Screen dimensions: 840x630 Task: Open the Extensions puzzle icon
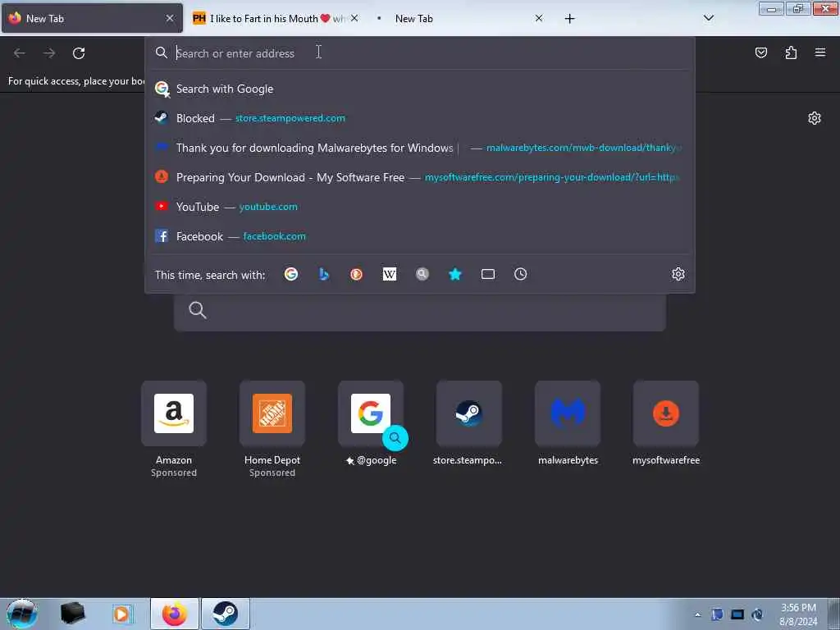point(791,52)
